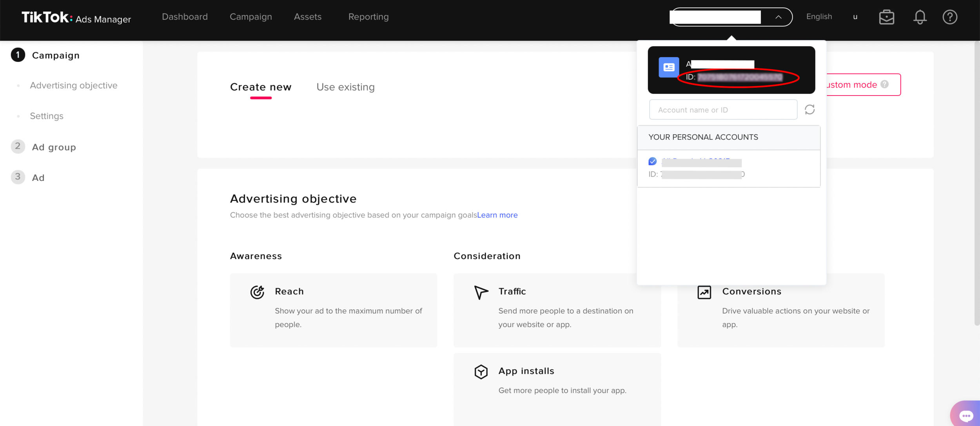Click the step 2 Ad group circle

[x=18, y=146]
